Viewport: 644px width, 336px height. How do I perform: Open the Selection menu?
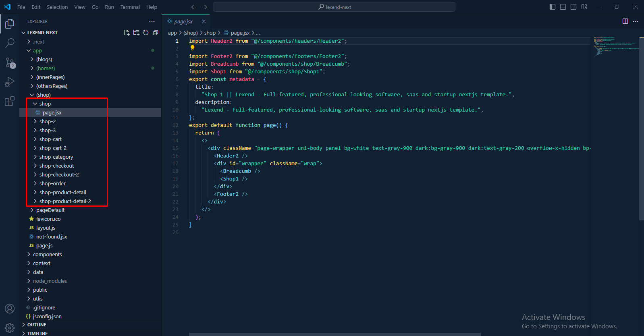click(x=57, y=7)
